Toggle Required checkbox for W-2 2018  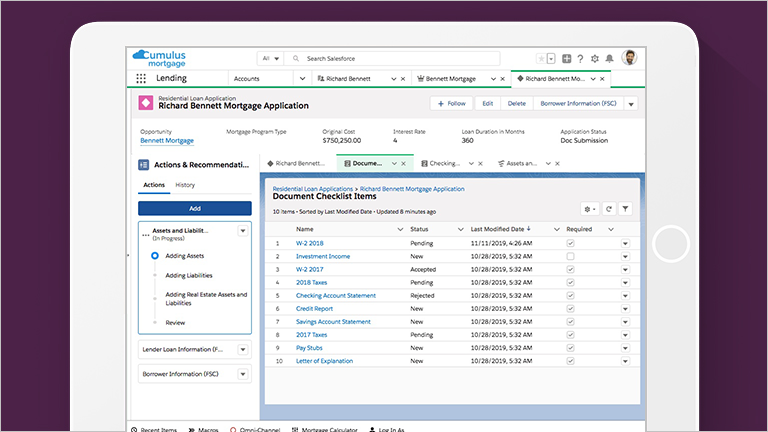[x=571, y=243]
